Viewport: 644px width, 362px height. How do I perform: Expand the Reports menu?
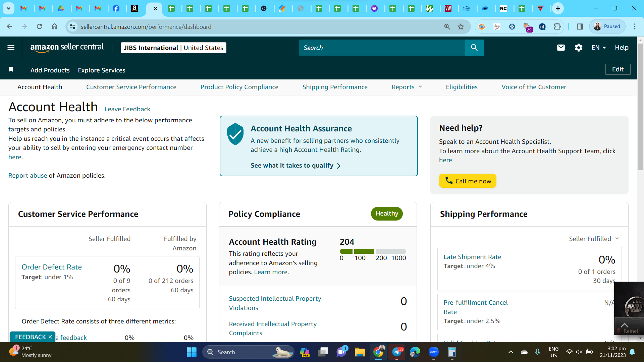pos(407,87)
